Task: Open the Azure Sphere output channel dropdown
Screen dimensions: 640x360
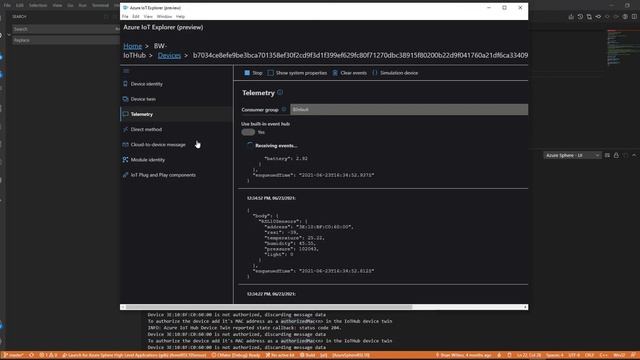Action: 572,156
